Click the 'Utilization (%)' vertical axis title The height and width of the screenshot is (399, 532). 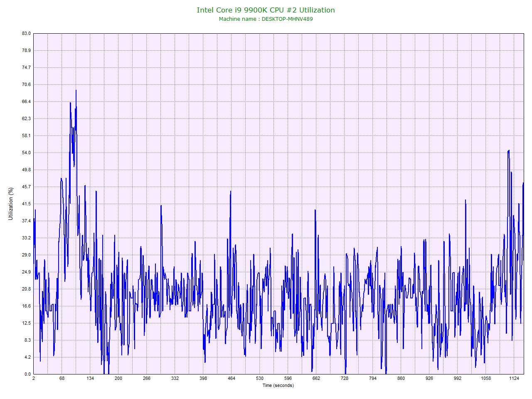pos(11,204)
